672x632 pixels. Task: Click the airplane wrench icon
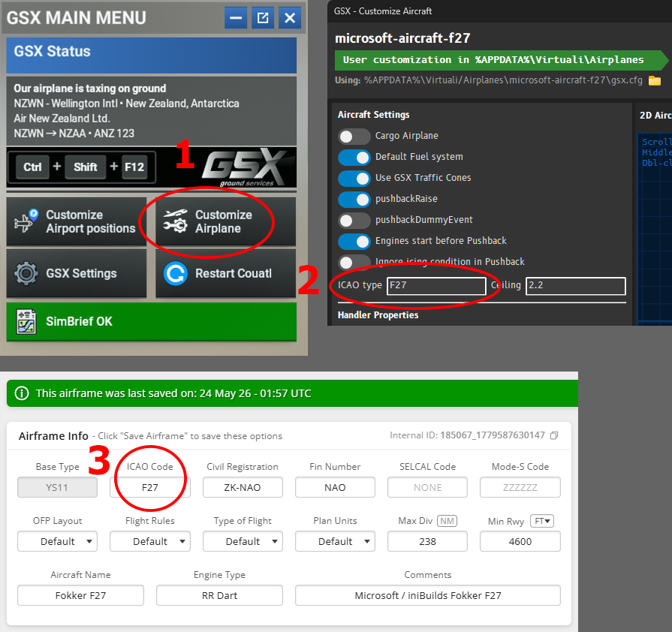pyautogui.click(x=175, y=221)
